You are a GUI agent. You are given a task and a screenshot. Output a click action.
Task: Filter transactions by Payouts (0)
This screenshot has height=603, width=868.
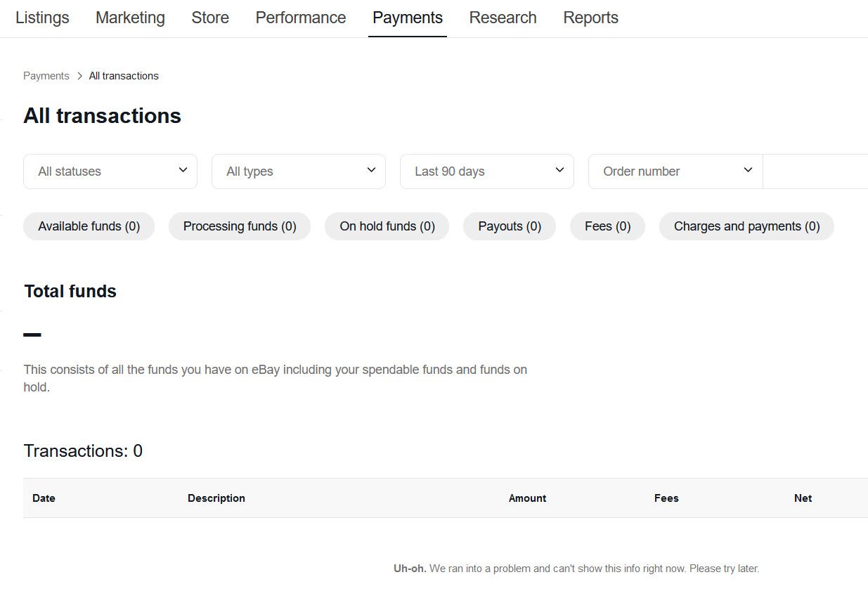(510, 226)
